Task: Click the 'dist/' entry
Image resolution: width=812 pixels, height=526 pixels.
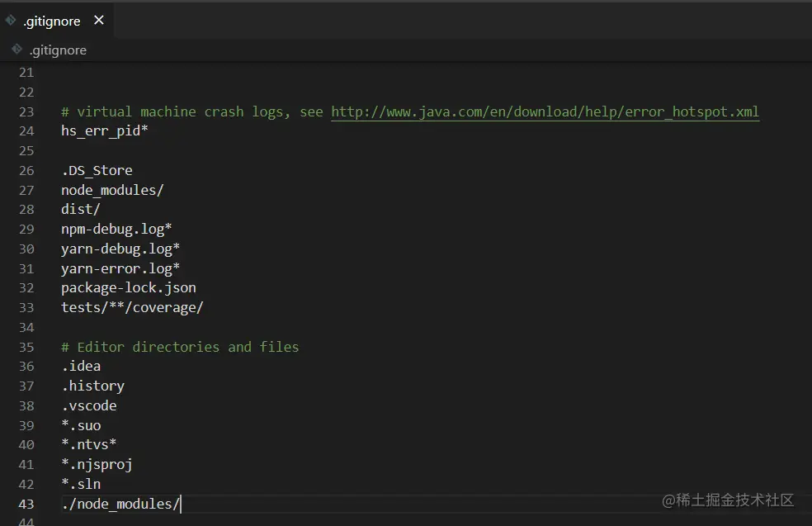Action: tap(80, 210)
